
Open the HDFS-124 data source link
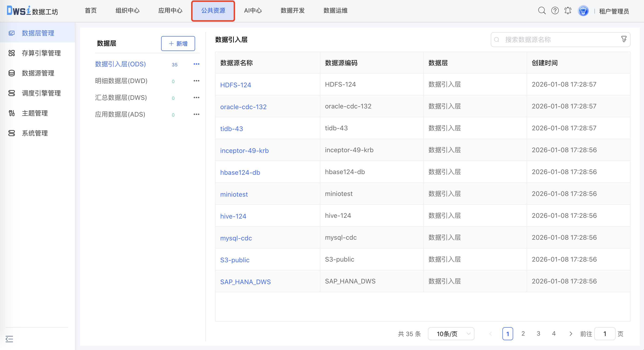tap(235, 85)
